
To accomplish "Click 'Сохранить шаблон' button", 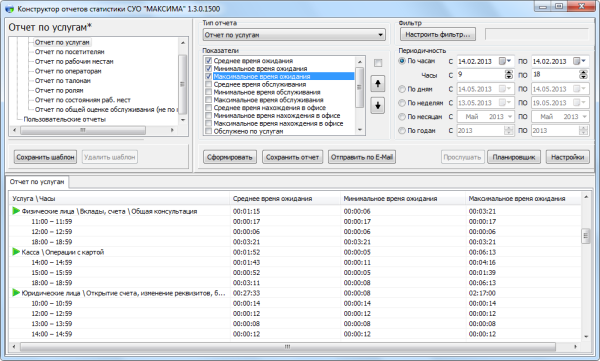I will tap(45, 157).
